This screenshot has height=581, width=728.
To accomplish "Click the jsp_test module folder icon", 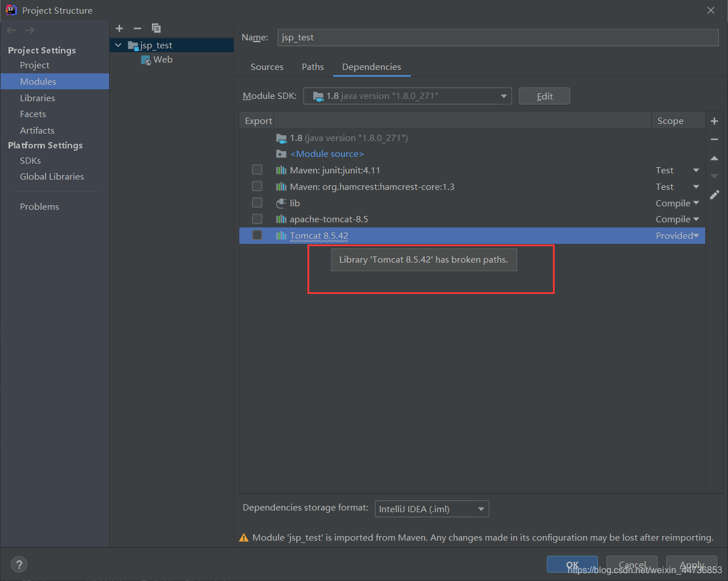I will [134, 45].
